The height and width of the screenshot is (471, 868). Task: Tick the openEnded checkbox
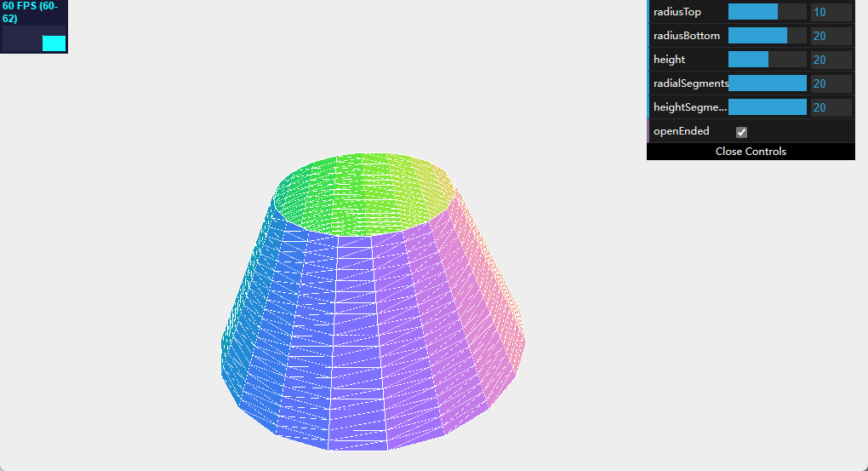(x=741, y=132)
